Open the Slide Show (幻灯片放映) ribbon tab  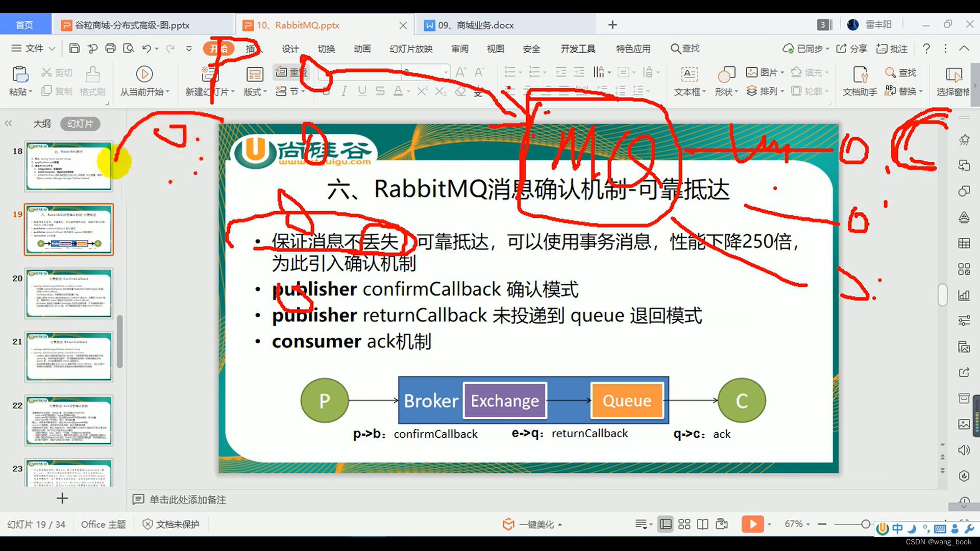point(411,48)
